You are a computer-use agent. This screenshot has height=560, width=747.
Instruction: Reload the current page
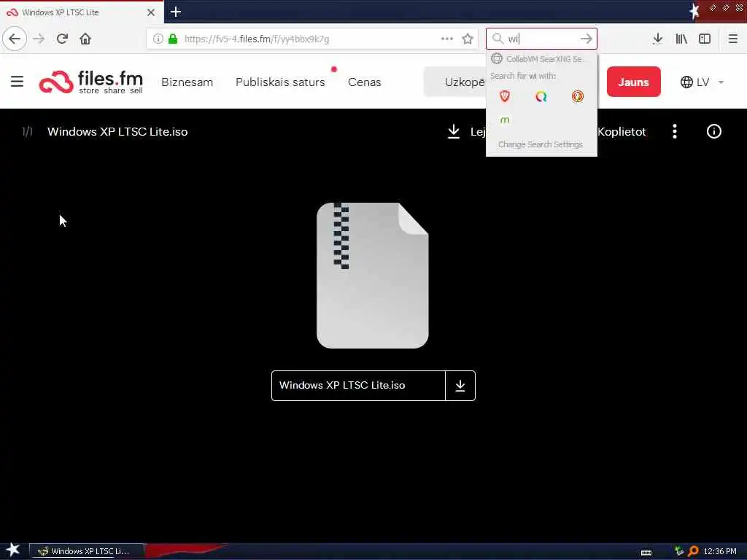pyautogui.click(x=63, y=39)
